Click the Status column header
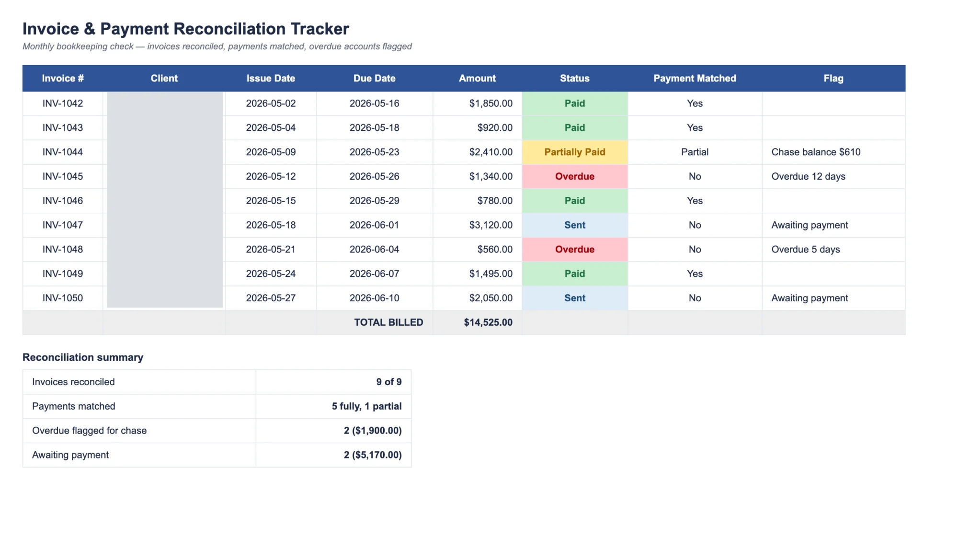958x560 pixels. click(575, 78)
